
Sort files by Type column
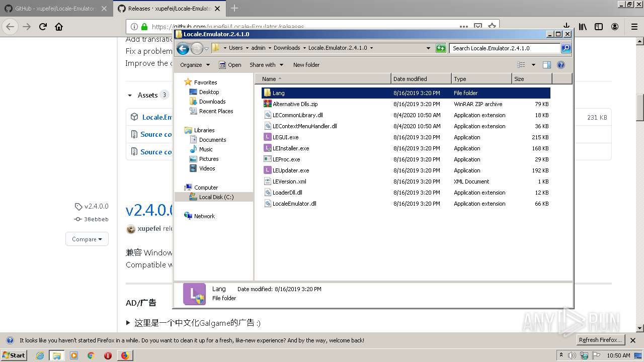(x=481, y=79)
